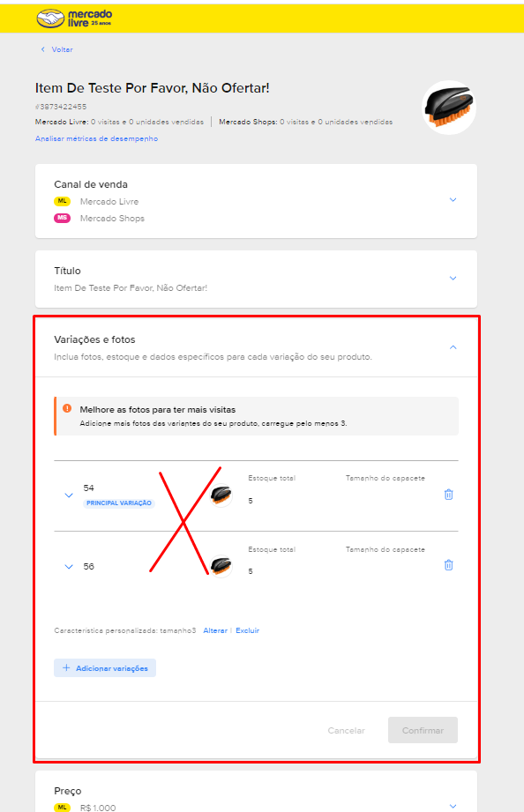Viewport: 524px width, 812px height.
Task: Click the Confirmar button
Action: tap(423, 730)
